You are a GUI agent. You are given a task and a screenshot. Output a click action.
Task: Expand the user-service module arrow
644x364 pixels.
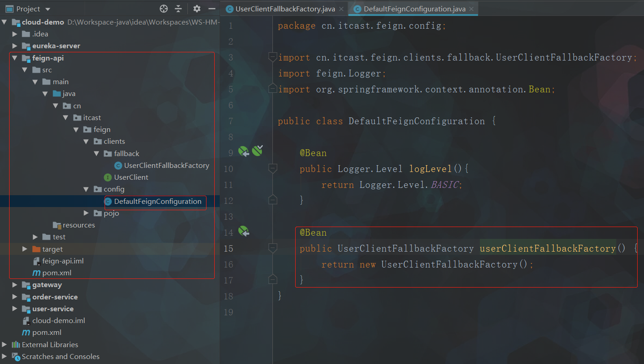click(x=15, y=309)
